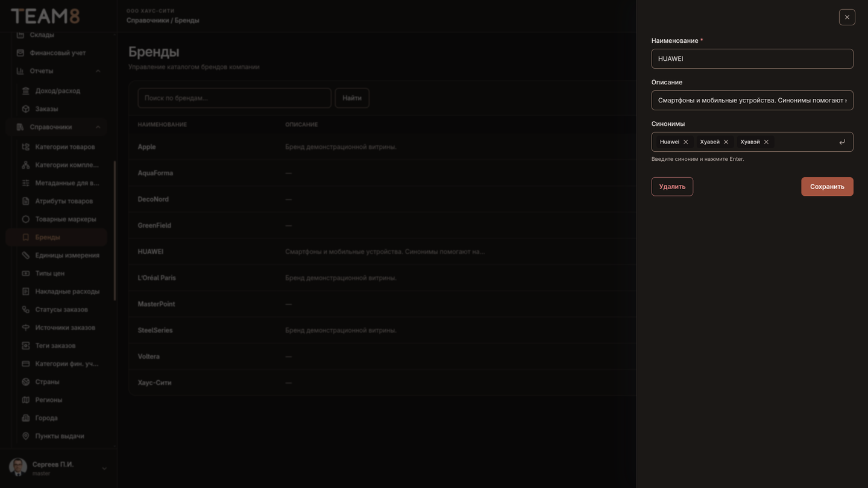
Task: Open Статусы заказов in the sidebar
Action: [57, 310]
